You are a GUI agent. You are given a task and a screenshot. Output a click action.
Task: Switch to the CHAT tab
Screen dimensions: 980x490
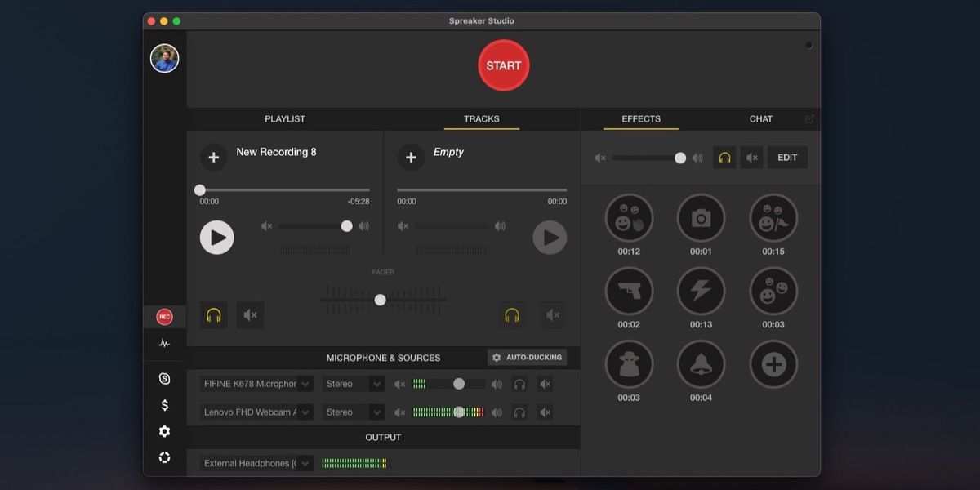click(760, 119)
